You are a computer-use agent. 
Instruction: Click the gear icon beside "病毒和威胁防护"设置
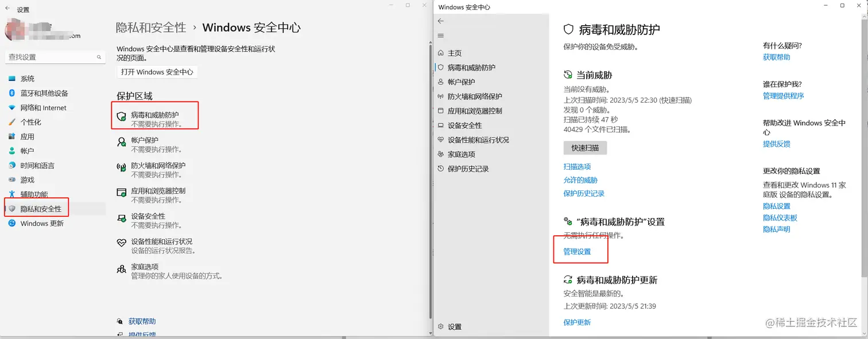click(568, 221)
